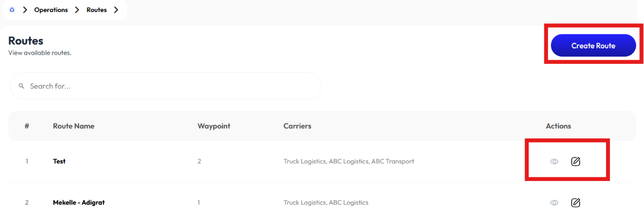Select the Mekelle - Adigrat route name
The height and width of the screenshot is (221, 644).
[x=79, y=202]
